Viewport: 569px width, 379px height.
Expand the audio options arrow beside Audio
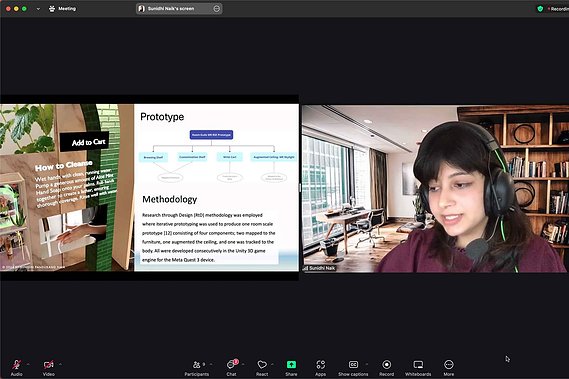pyautogui.click(x=28, y=364)
